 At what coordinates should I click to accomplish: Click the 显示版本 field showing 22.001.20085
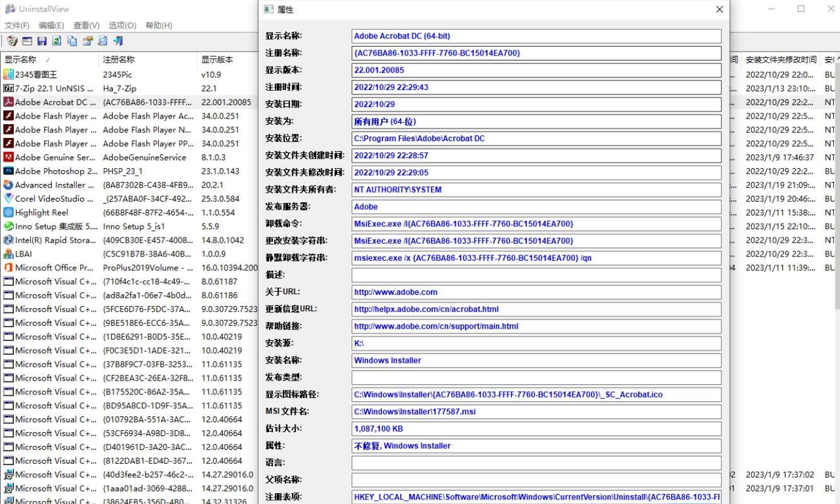point(536,70)
